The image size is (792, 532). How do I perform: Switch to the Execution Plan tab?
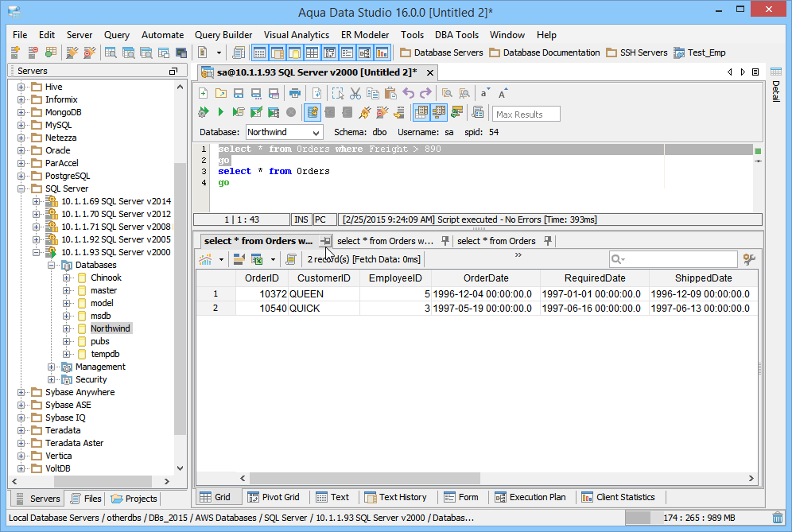tap(530, 497)
